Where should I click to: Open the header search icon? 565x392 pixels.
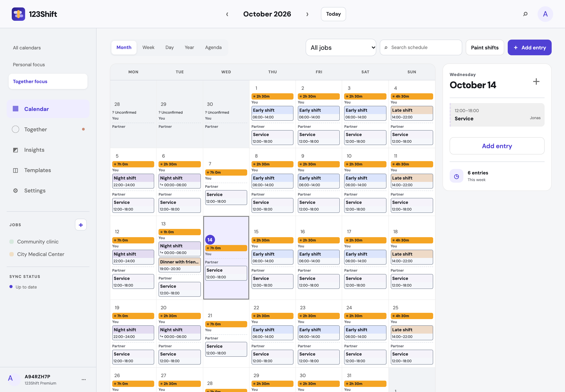[x=525, y=14]
